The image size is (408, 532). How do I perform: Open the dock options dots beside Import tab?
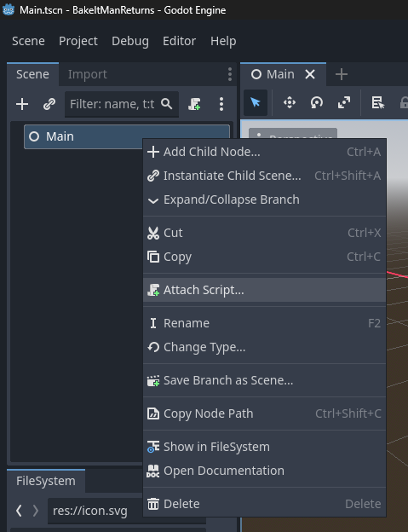pos(230,74)
